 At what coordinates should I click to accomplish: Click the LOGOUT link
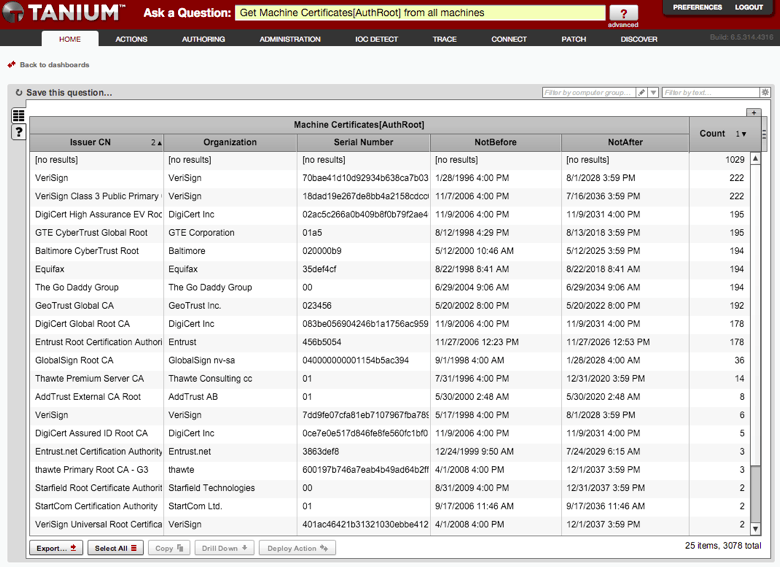749,7
